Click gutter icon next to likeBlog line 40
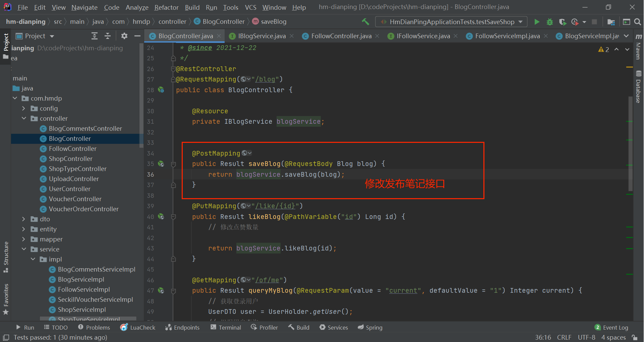The width and height of the screenshot is (644, 342). (x=161, y=217)
